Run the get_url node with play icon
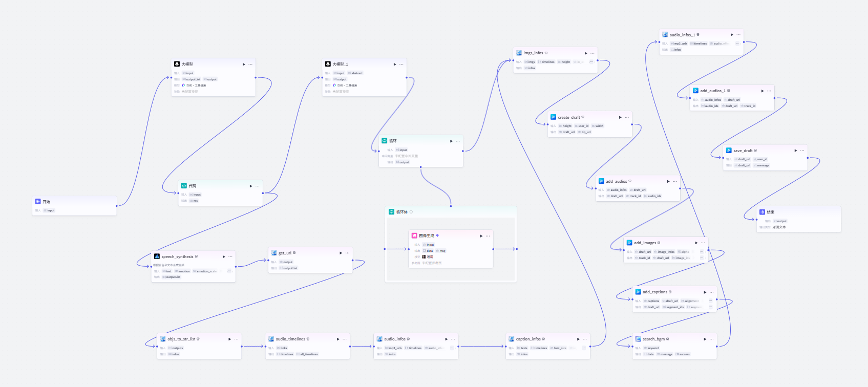This screenshot has height=387, width=868. point(341,253)
